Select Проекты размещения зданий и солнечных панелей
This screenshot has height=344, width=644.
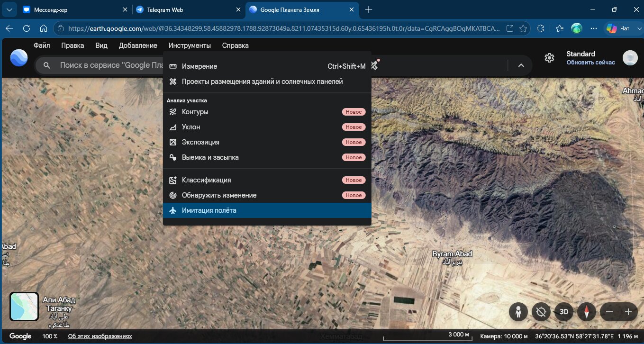point(267,81)
